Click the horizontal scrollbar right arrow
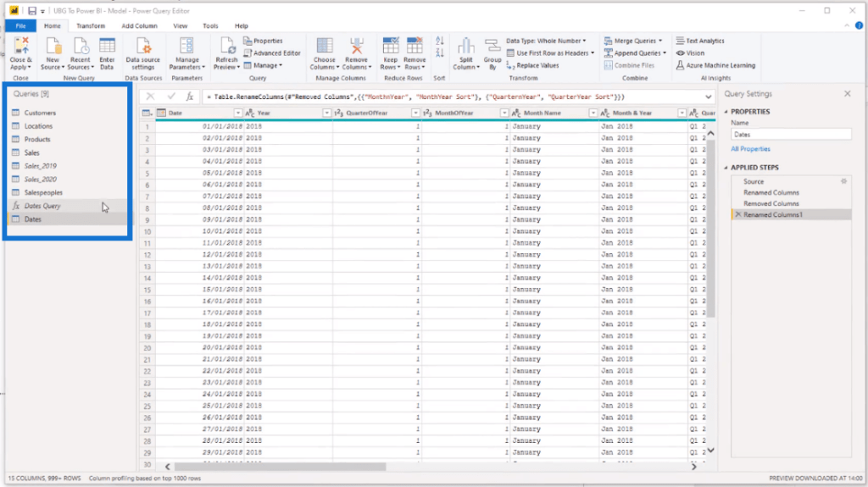Screen dimensions: 868x487 tap(693, 467)
